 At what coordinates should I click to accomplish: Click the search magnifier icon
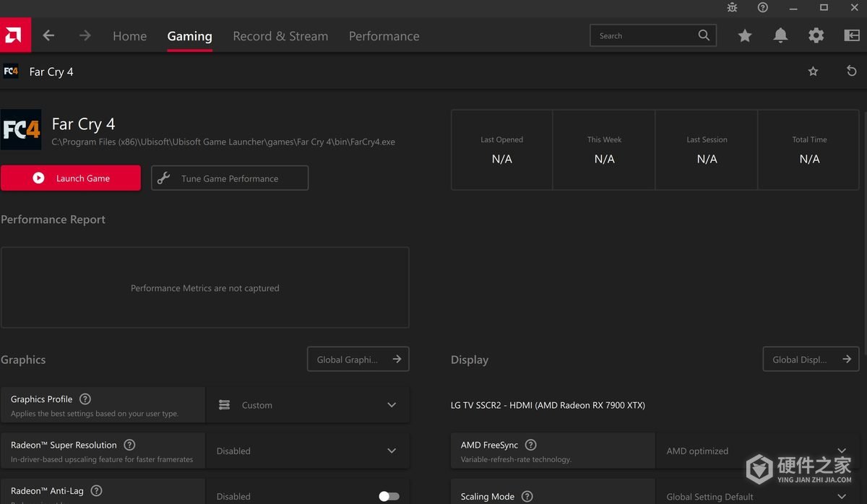(704, 35)
